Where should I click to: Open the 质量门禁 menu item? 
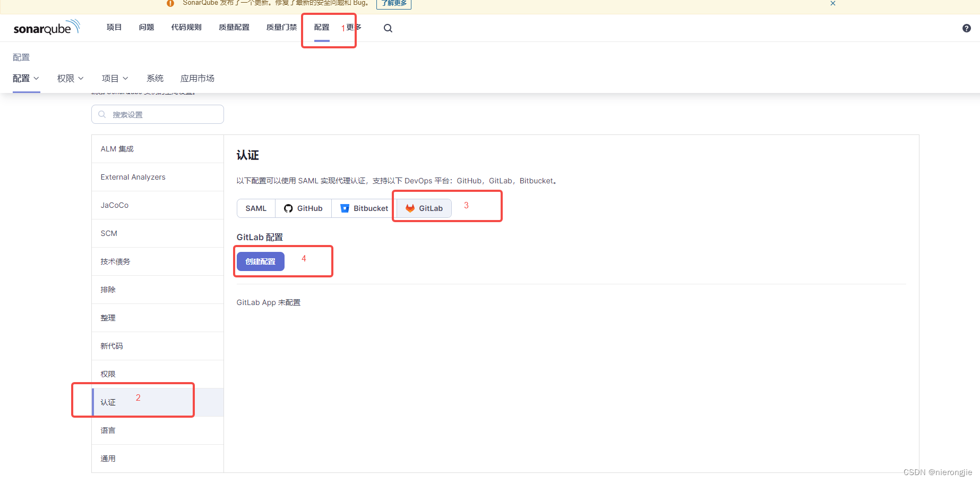(x=281, y=27)
